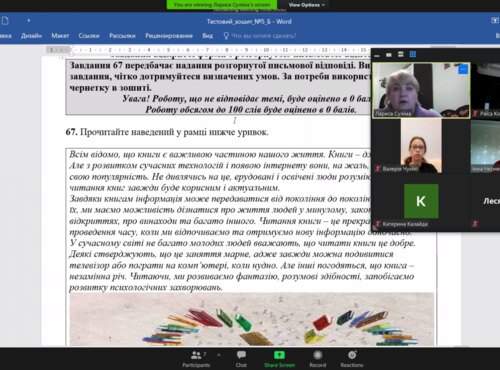Click the blue more-options button on Лариса's video
This screenshot has height=370, width=500.
[x=463, y=69]
